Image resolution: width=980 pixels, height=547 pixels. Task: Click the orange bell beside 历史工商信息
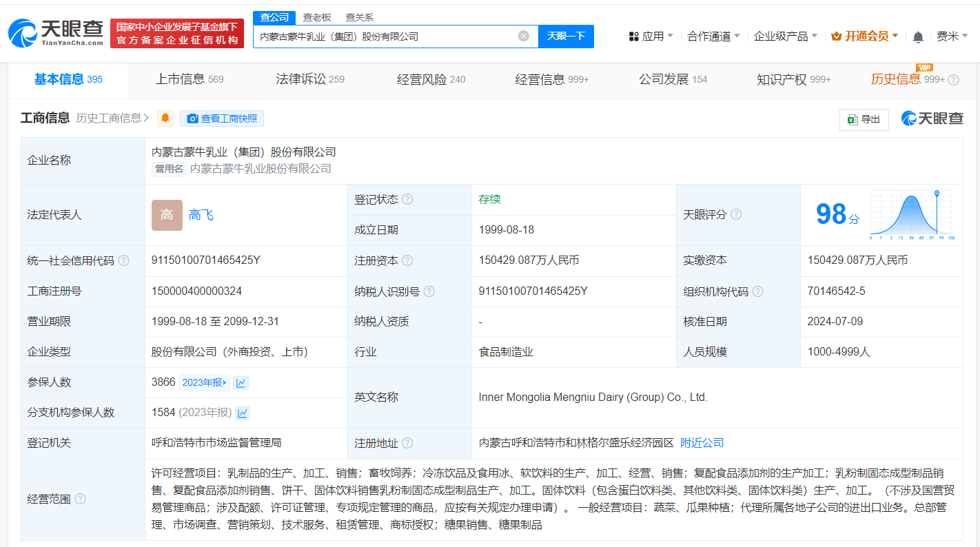pyautogui.click(x=164, y=118)
